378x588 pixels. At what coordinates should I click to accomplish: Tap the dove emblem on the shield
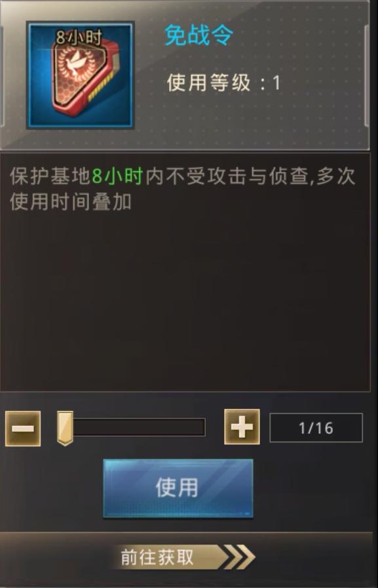77,67
